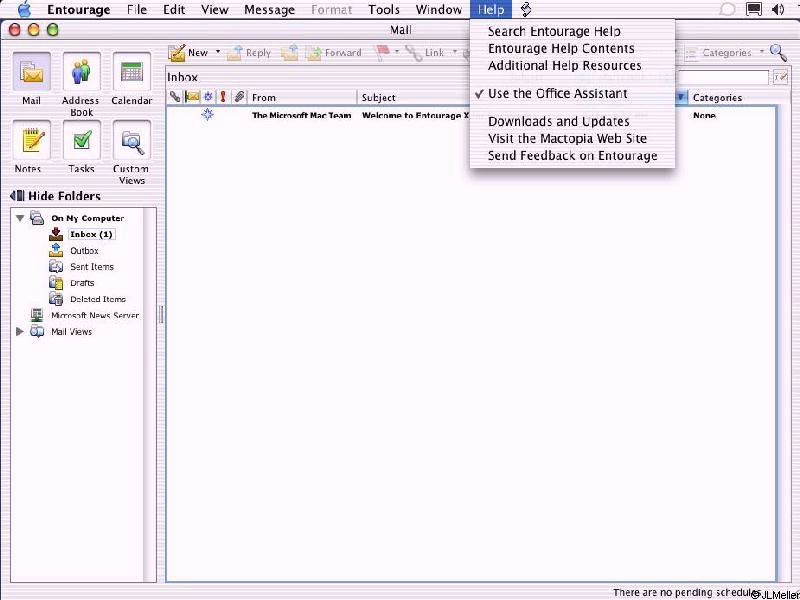Click the volume speaker icon in menu bar
Image resolution: width=800 pixels, height=600 pixels.
(778, 9)
